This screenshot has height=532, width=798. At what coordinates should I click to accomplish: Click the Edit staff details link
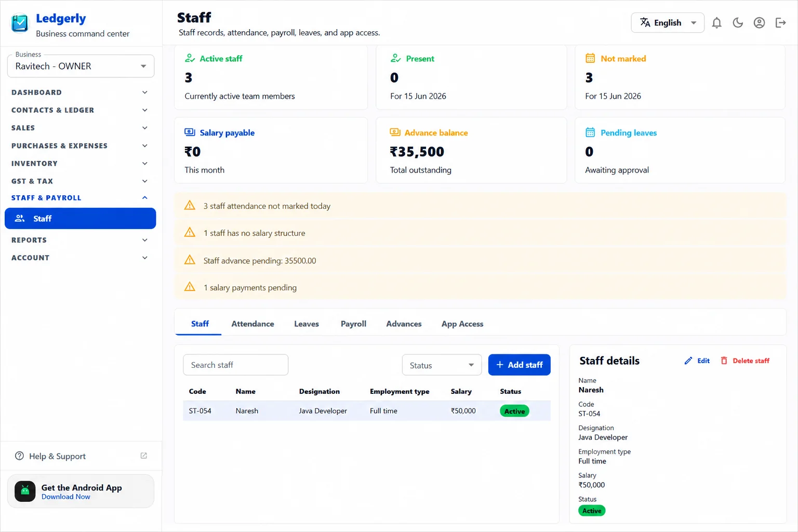coord(697,361)
